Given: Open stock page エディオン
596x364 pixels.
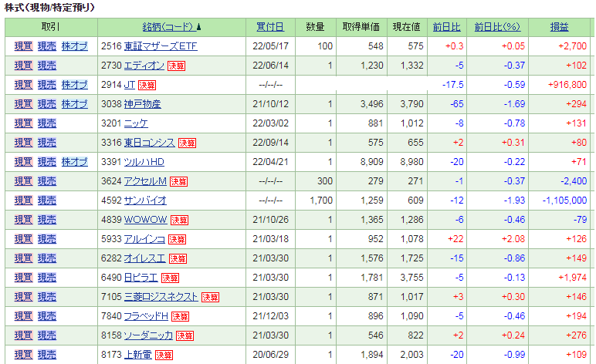Looking at the screenshot, I should point(144,66).
